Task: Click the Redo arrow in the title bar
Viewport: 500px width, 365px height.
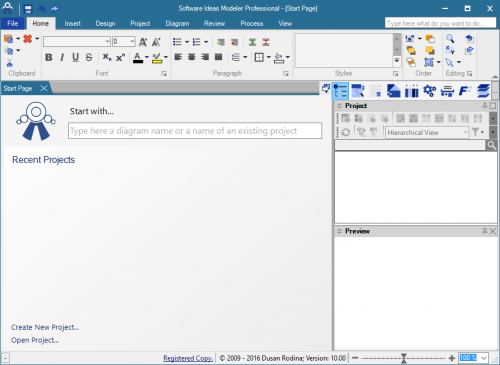Action: click(x=54, y=9)
